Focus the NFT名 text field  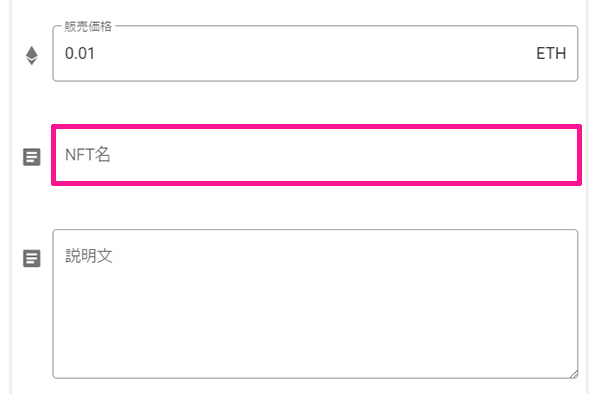point(316,155)
